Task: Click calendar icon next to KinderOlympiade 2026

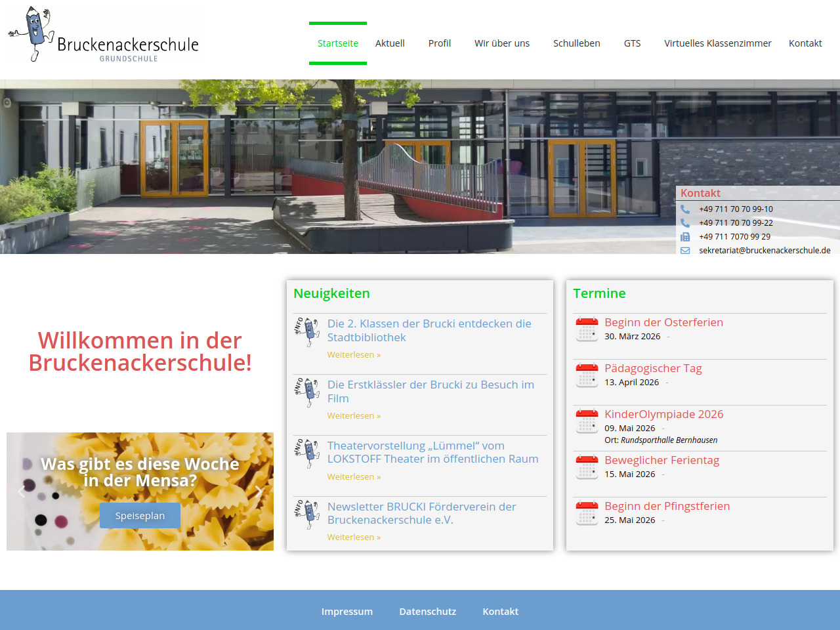Action: click(587, 421)
